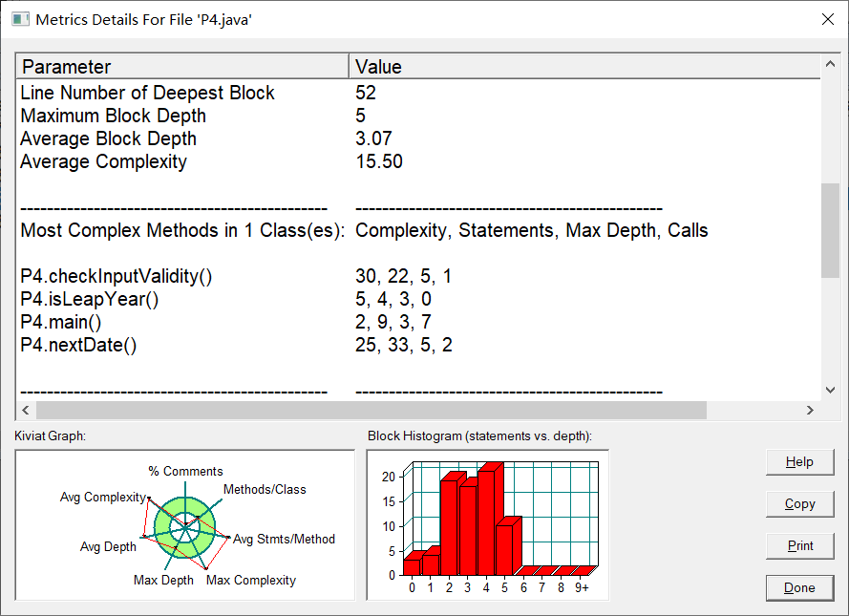Click the value '25, 33, 5, 2'
Screen dimensions: 849x616
404,345
